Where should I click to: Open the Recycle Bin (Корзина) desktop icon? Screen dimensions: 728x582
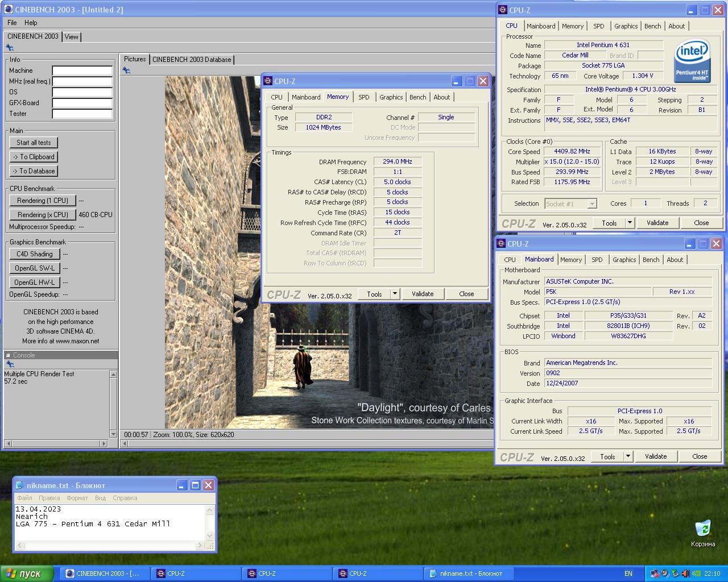pyautogui.click(x=703, y=533)
